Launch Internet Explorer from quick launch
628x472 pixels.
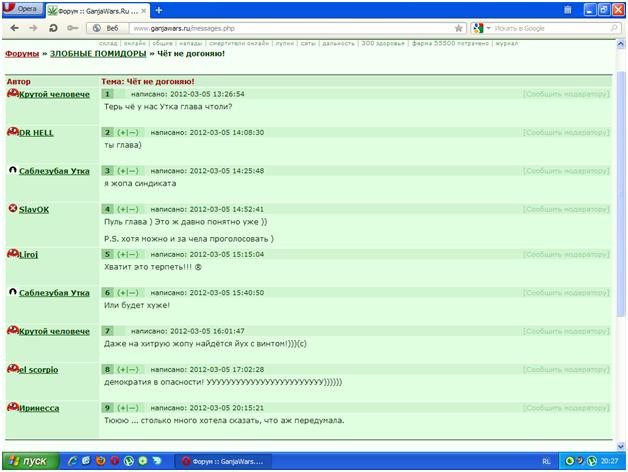coord(72,461)
